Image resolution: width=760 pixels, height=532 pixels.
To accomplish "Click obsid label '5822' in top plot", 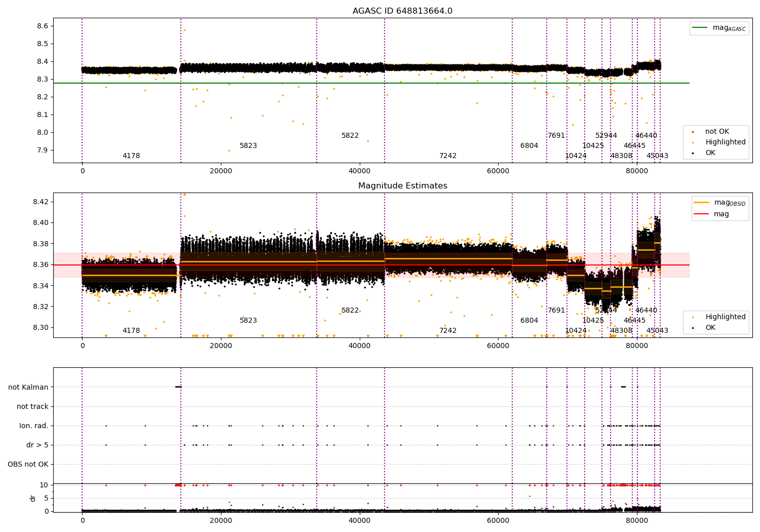I will (350, 136).
